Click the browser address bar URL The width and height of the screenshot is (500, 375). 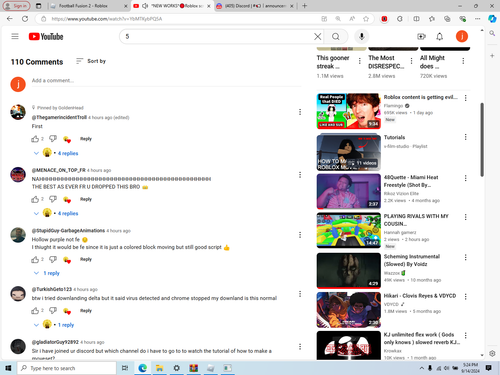click(107, 19)
